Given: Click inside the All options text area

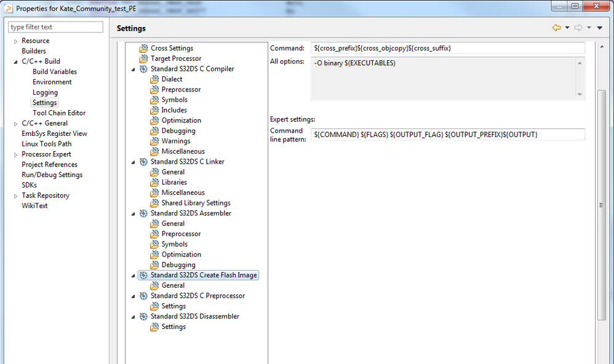Looking at the screenshot, I should [x=443, y=78].
